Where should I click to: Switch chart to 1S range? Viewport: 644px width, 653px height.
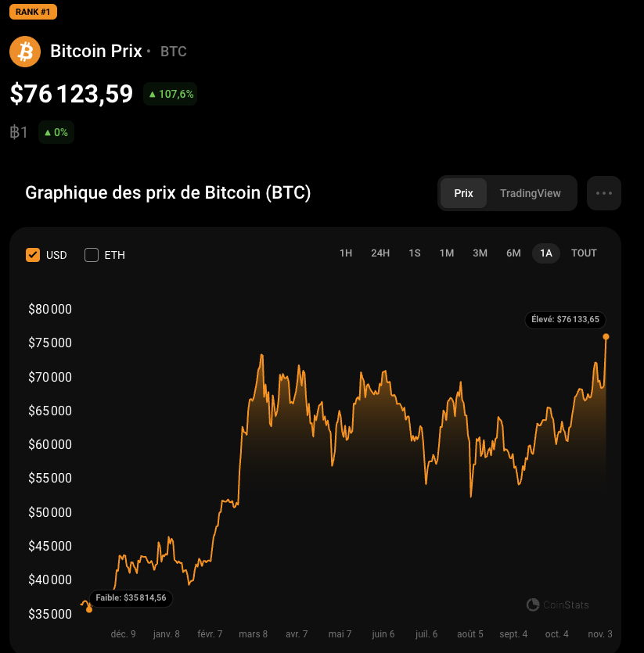coord(415,253)
